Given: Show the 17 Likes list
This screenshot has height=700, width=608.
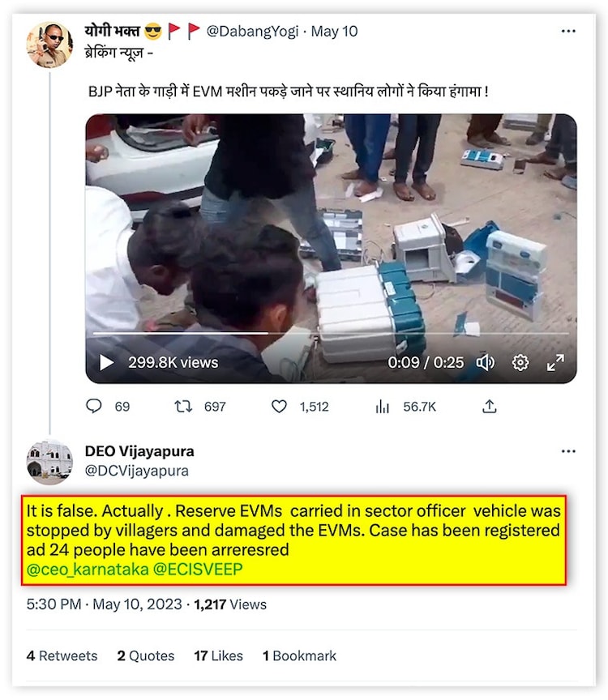Looking at the screenshot, I should tap(218, 656).
